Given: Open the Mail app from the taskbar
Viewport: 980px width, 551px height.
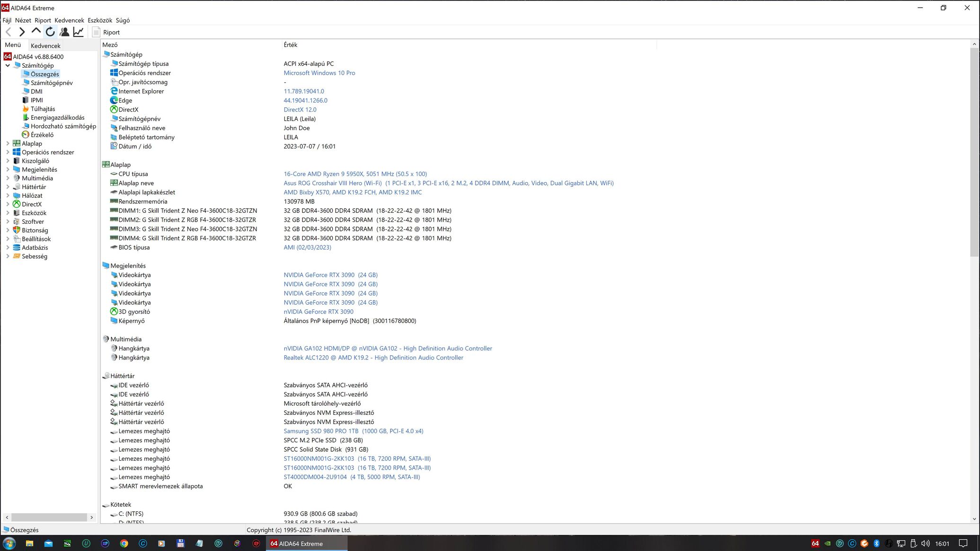Looking at the screenshot, I should [48, 543].
